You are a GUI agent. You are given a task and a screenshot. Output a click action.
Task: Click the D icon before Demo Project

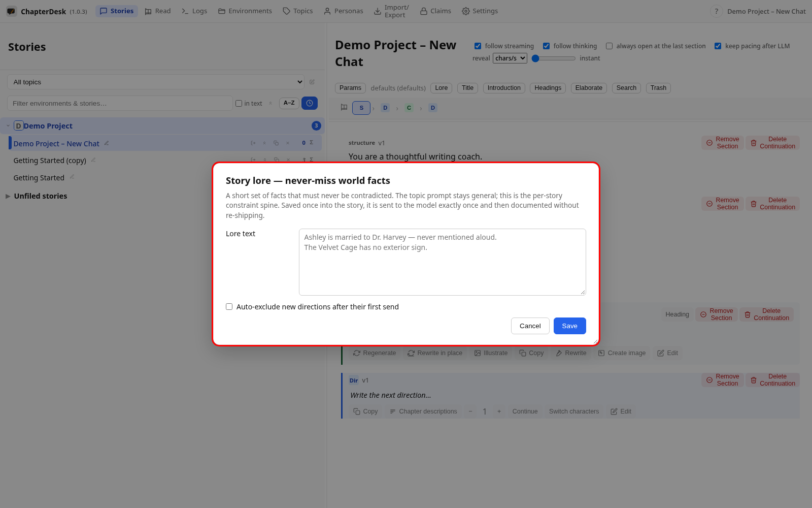pos(18,125)
